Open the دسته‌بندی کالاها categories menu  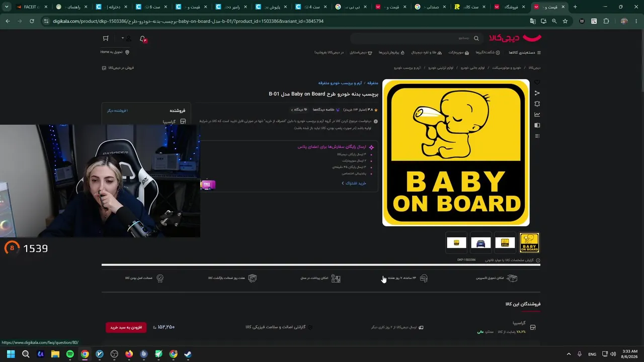pos(525,53)
